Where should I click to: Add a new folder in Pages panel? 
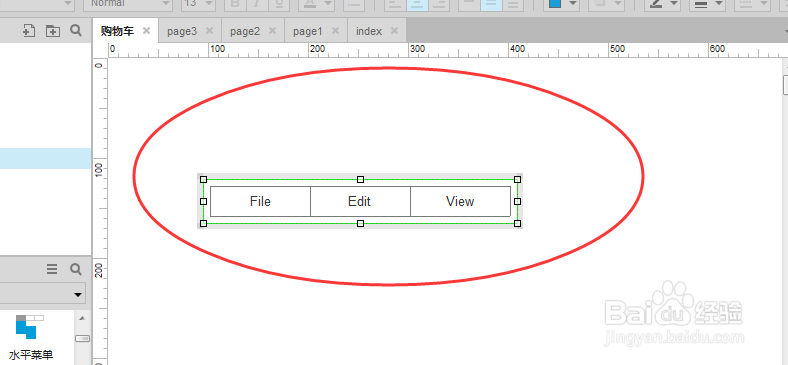(x=53, y=31)
